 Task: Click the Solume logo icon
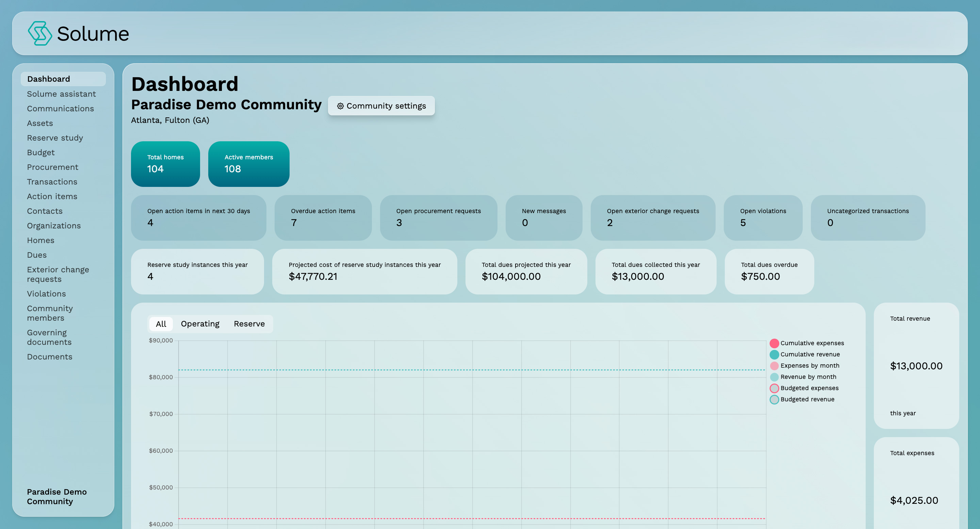(39, 33)
